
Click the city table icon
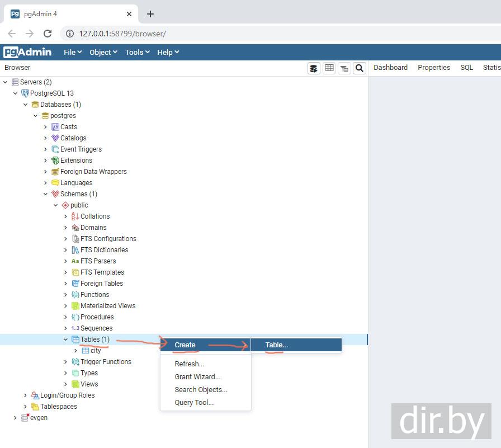pyautogui.click(x=86, y=351)
